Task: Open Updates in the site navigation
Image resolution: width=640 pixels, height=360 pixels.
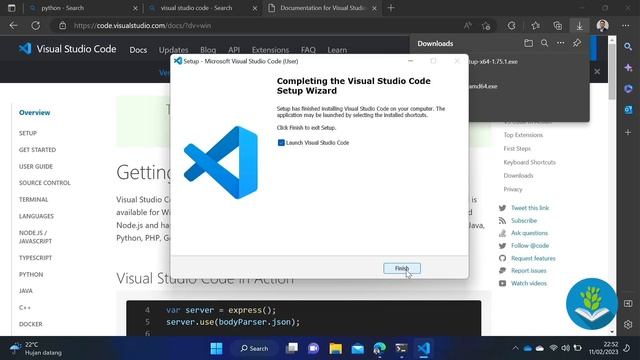Action: point(173,50)
